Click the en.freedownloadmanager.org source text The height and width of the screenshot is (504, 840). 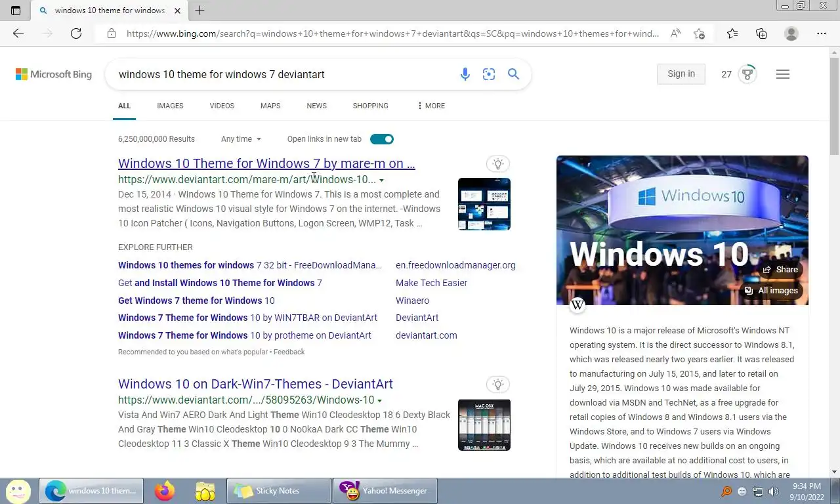pos(455,265)
